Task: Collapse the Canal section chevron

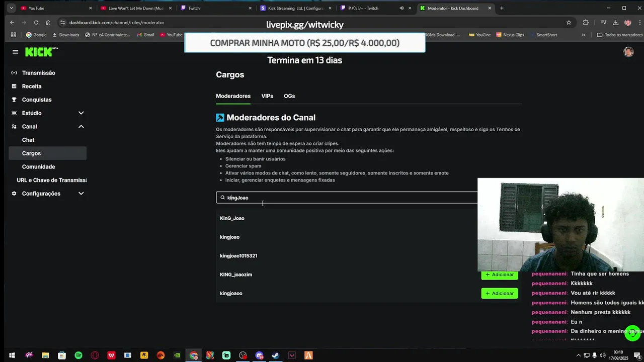Action: 81,127
